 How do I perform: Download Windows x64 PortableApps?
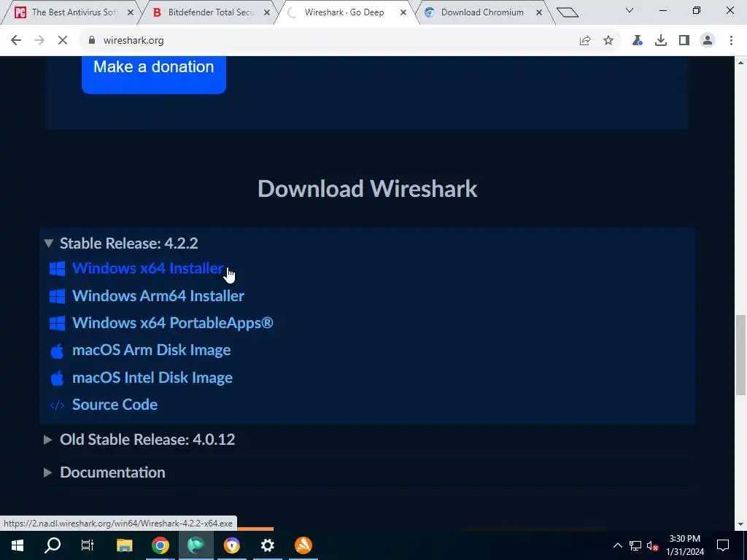(x=172, y=323)
